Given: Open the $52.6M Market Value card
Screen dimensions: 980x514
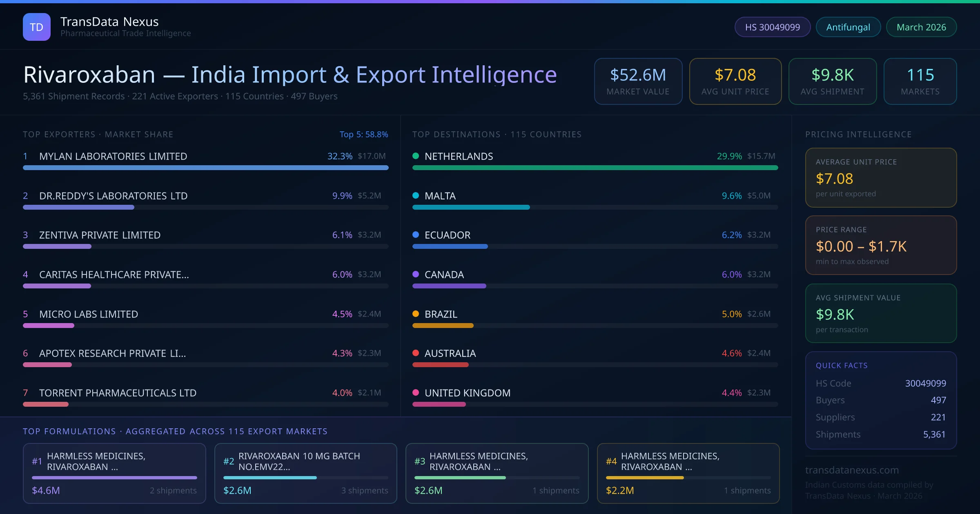Looking at the screenshot, I should click(638, 81).
